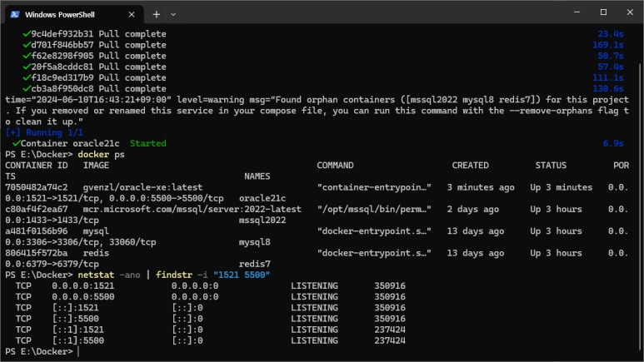The height and width of the screenshot is (362, 644).
Task: Click the 20f5a8cddc81 Pull complete line
Action: pos(98,67)
